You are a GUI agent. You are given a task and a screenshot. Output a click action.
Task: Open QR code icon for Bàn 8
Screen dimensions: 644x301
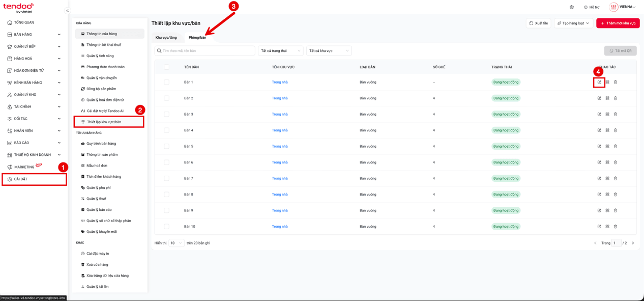click(x=607, y=195)
